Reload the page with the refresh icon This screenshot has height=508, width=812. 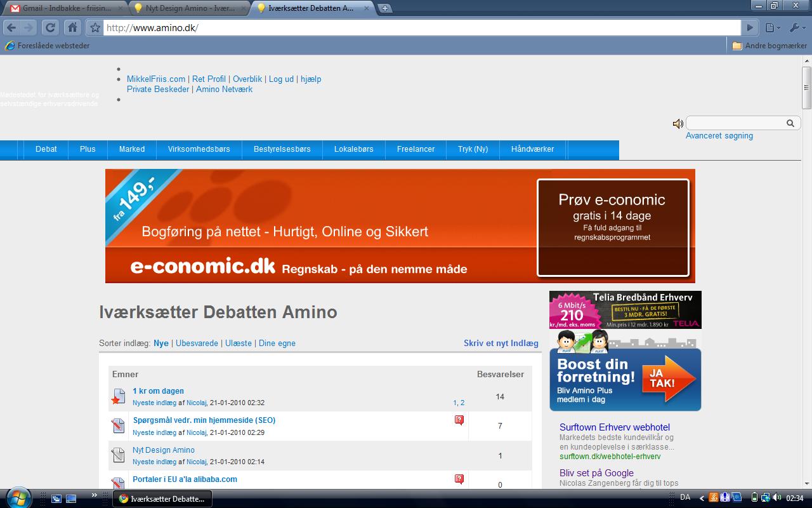pos(50,27)
